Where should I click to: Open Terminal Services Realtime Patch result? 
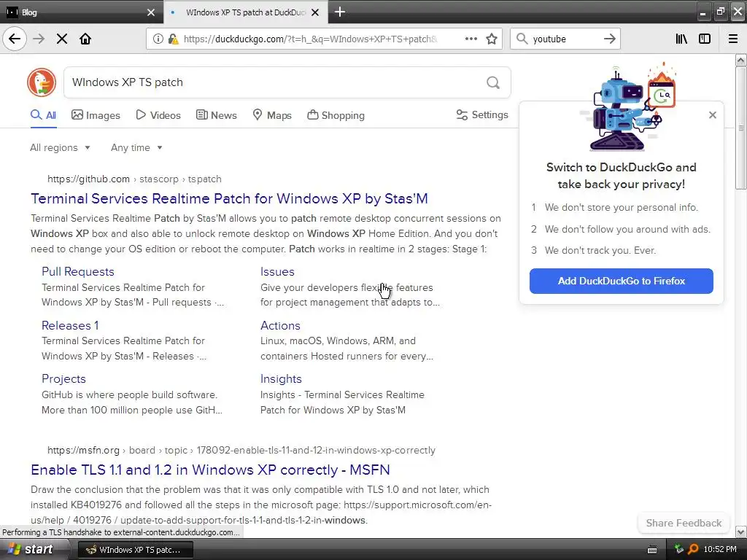tap(229, 198)
